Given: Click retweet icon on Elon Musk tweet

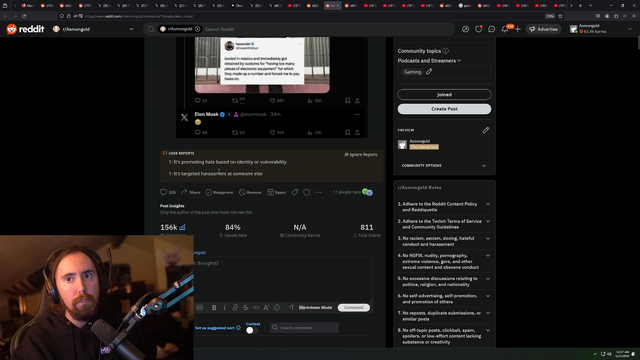Looking at the screenshot, I should pos(235,132).
